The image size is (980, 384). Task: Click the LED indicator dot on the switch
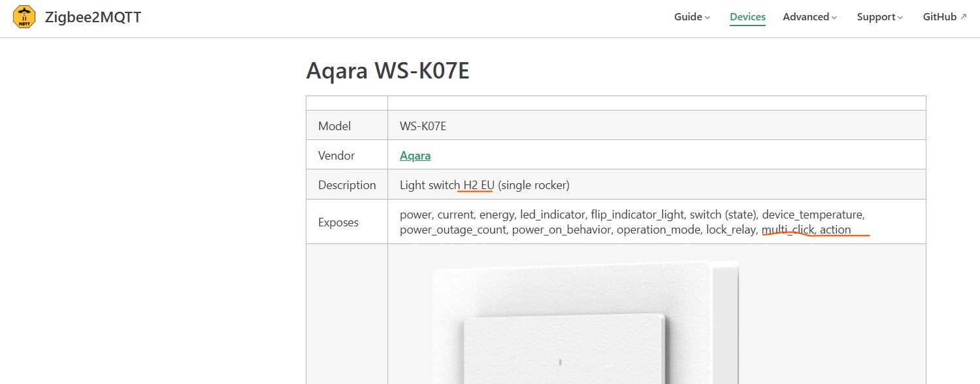coord(561,362)
